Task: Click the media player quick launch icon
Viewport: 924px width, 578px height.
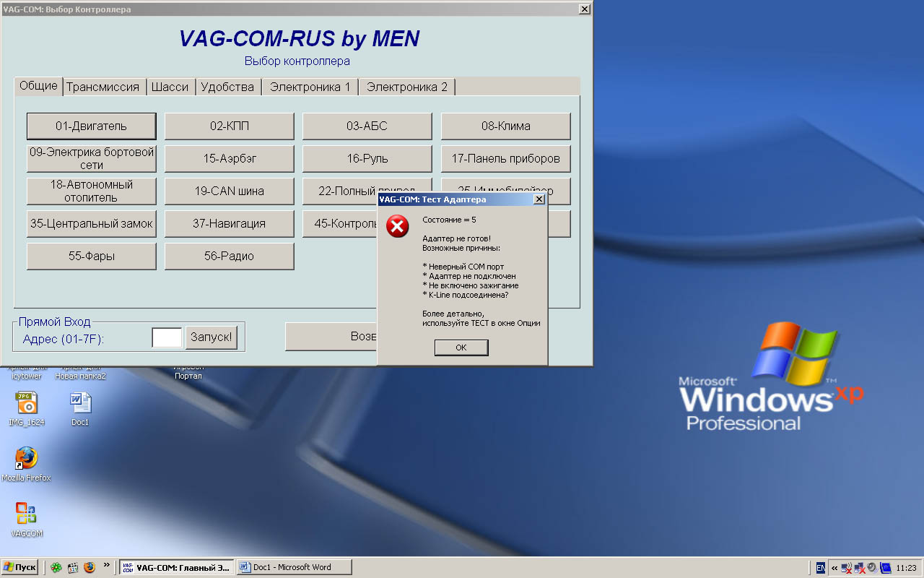Action: point(72,568)
